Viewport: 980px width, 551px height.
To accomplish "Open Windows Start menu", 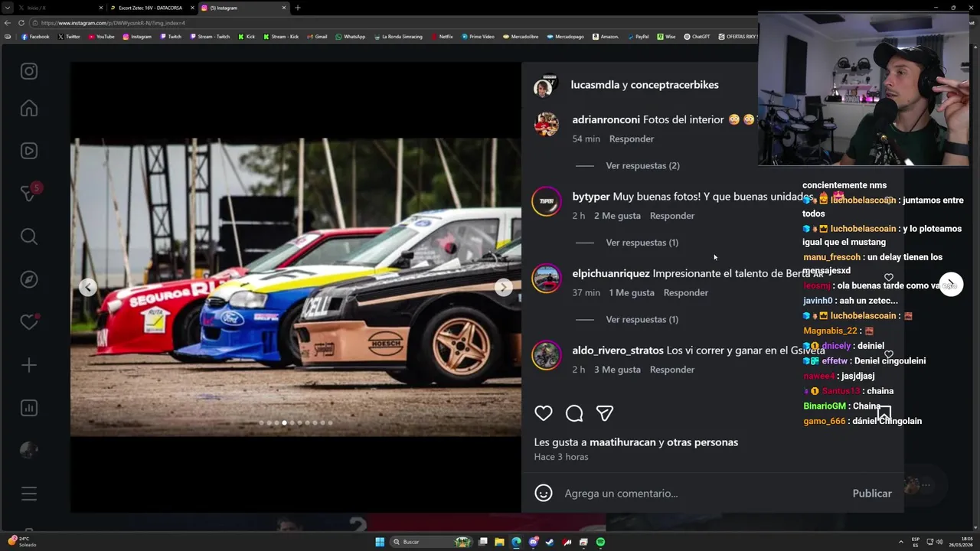I will [x=380, y=542].
